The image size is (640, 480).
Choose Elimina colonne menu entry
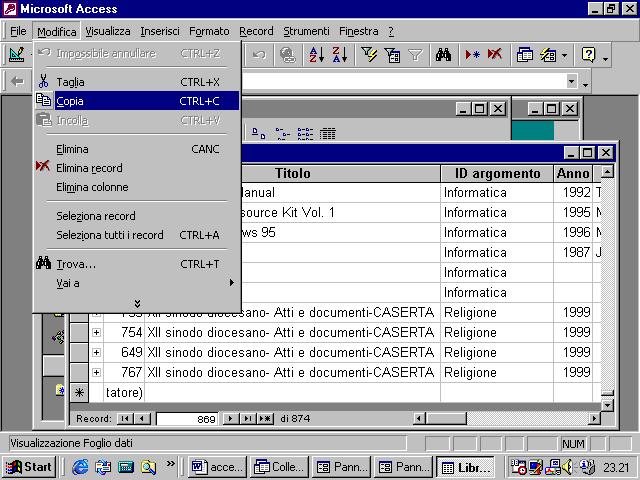pyautogui.click(x=137, y=187)
